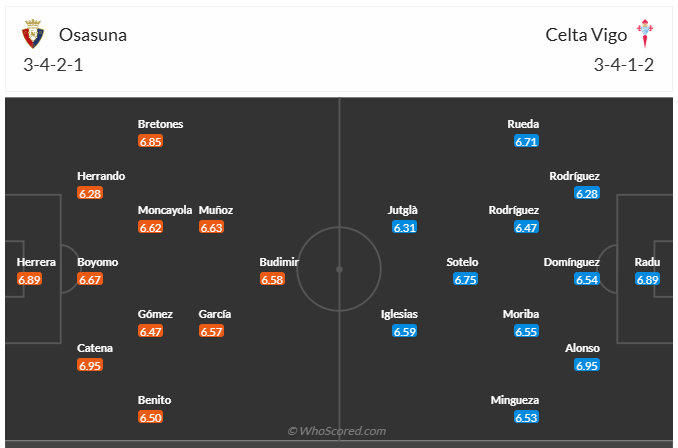Click the WhoScored.com watermark
Image resolution: width=678 pixels, height=448 pixels.
[x=336, y=431]
